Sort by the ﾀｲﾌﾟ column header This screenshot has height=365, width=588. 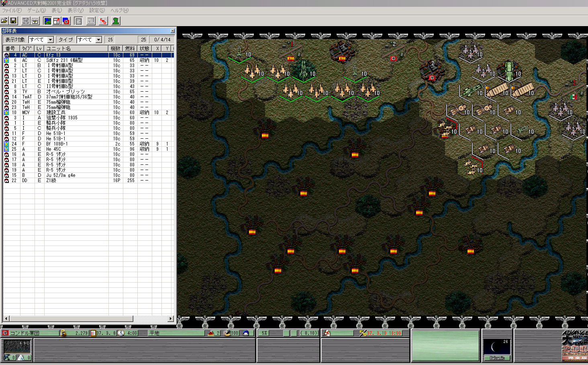[27, 49]
